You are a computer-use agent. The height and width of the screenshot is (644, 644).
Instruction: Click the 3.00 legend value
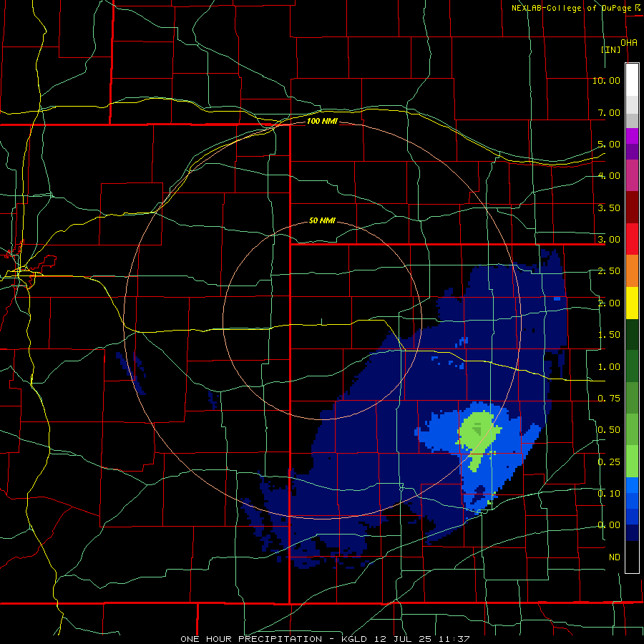coord(609,240)
